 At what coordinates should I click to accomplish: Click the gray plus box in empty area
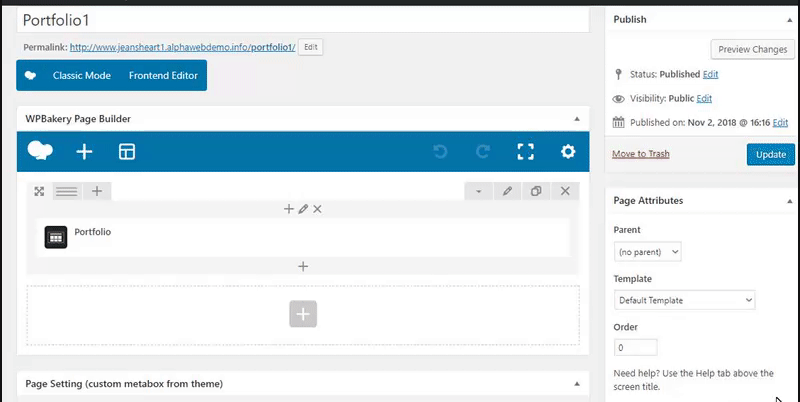point(303,314)
